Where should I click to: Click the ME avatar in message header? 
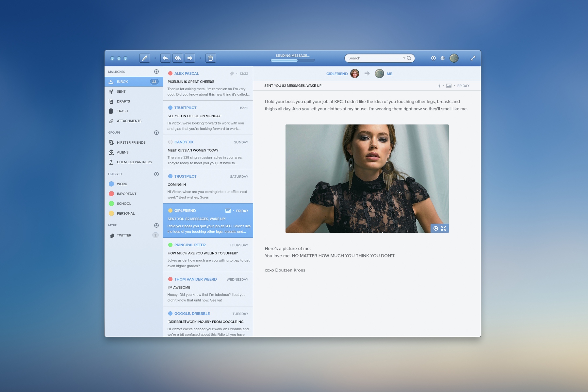(379, 73)
